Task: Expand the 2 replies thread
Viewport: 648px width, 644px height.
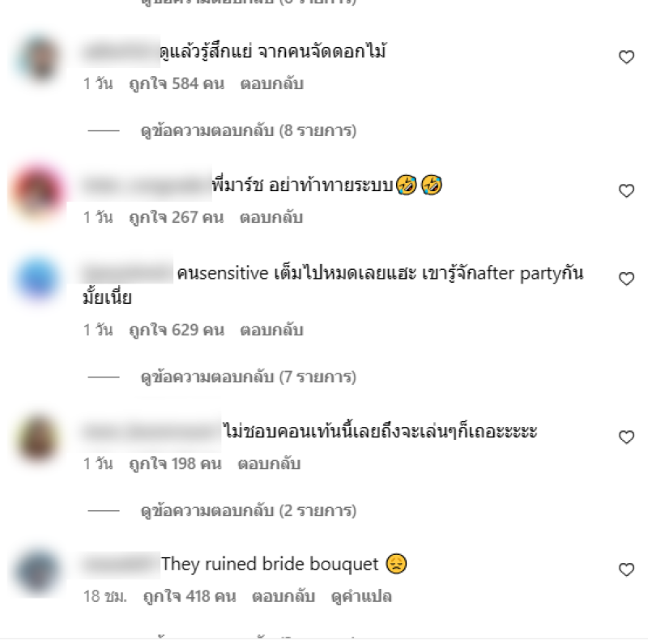Action: coord(249,511)
